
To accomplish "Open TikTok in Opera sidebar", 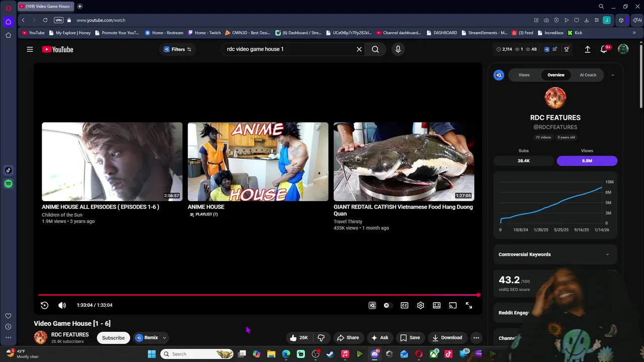I will coord(9,170).
